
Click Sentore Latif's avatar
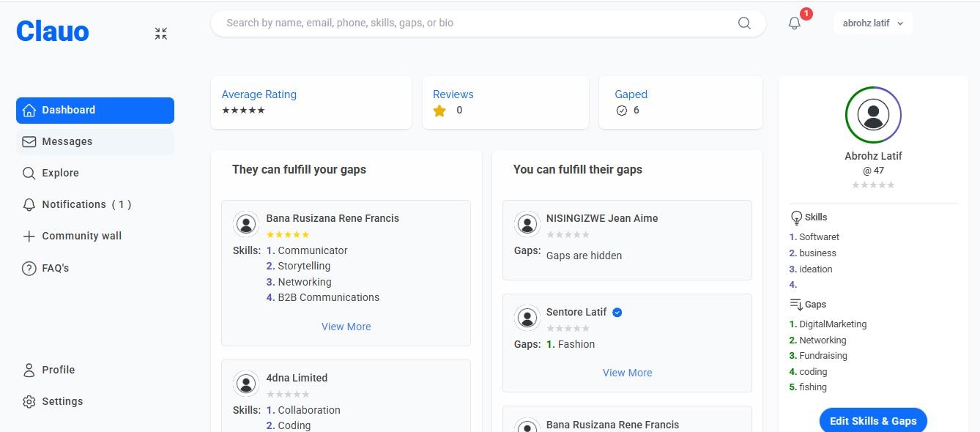pyautogui.click(x=527, y=318)
